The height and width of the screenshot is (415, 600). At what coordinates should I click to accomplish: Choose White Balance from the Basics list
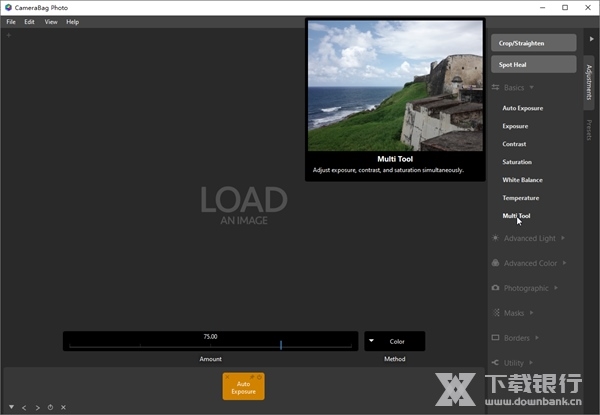coord(522,180)
